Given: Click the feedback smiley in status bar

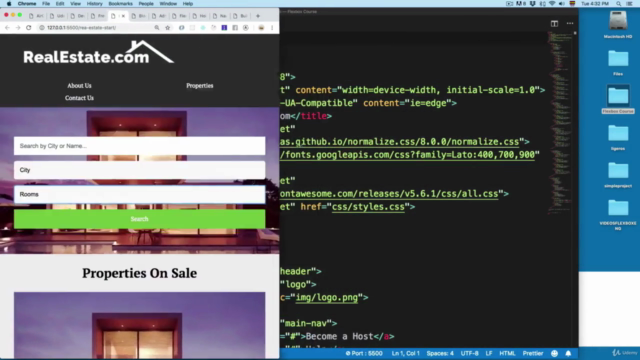Looking at the screenshot, I should 554,353.
